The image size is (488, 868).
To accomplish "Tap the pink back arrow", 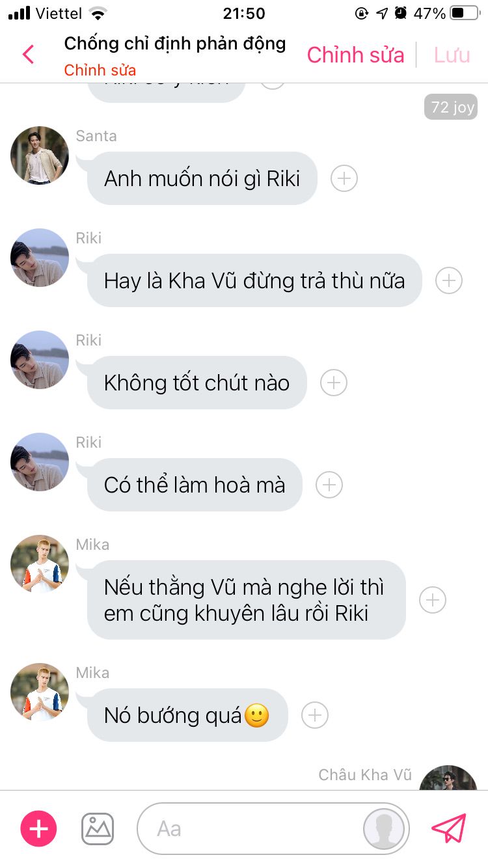I will coord(28,55).
